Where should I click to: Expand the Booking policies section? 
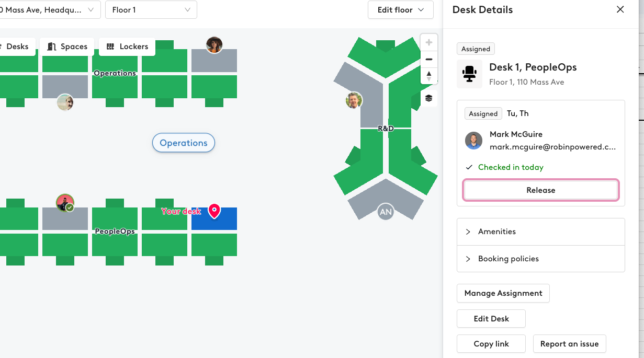[x=540, y=259]
